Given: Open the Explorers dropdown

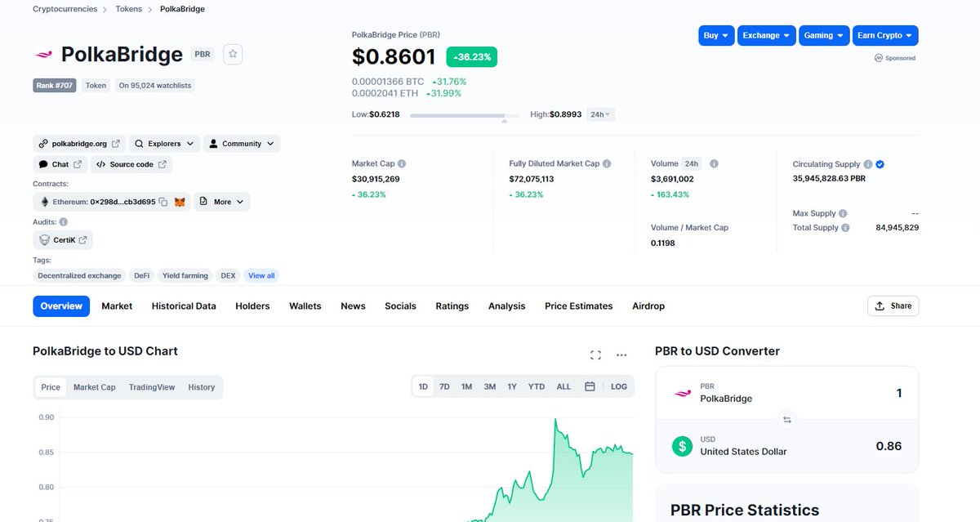Looking at the screenshot, I should [x=163, y=143].
